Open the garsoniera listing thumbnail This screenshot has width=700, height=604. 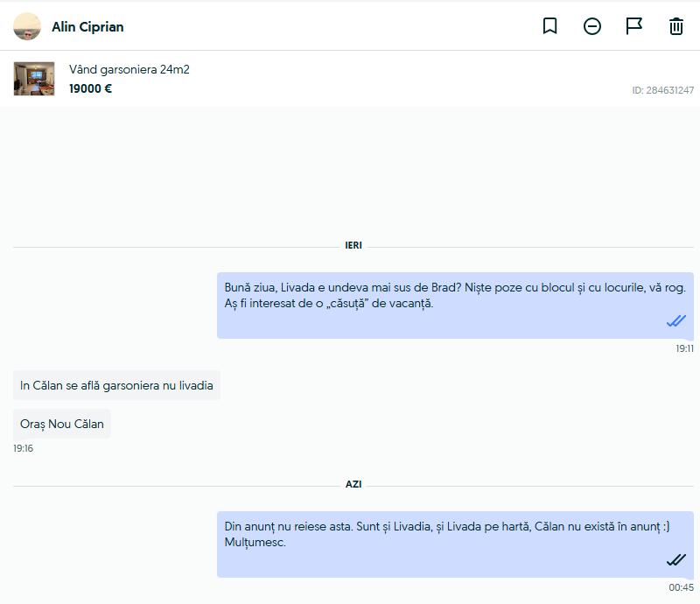[34, 79]
